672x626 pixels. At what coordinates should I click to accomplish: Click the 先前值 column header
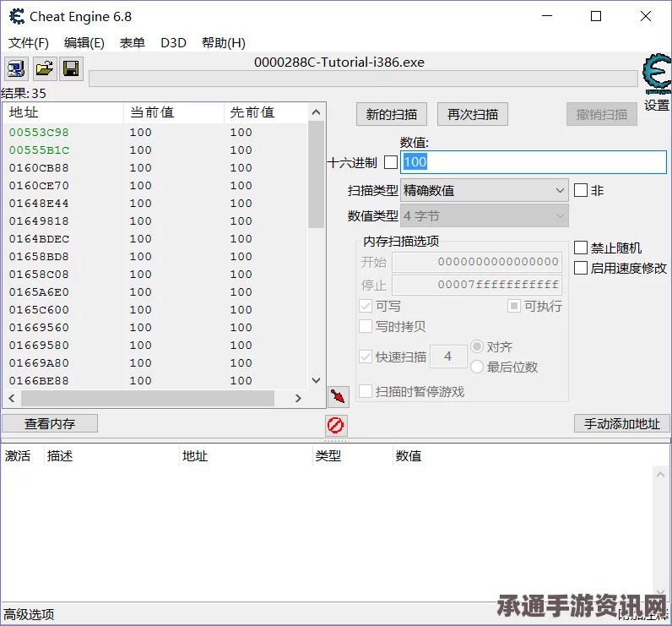(x=266, y=112)
